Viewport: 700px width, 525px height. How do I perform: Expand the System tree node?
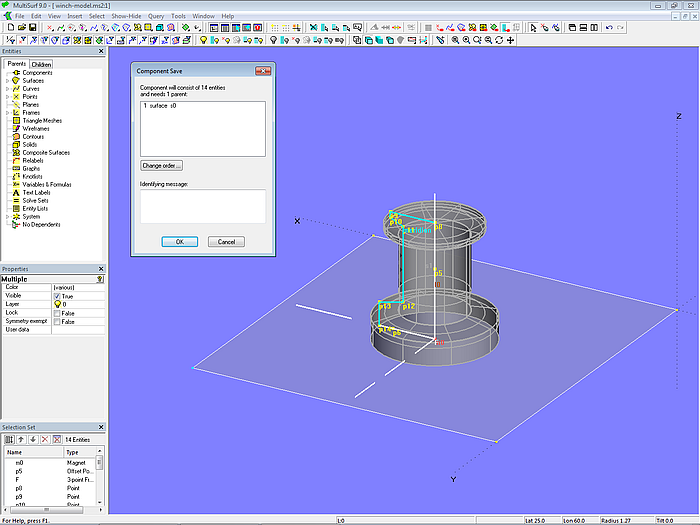pos(8,216)
